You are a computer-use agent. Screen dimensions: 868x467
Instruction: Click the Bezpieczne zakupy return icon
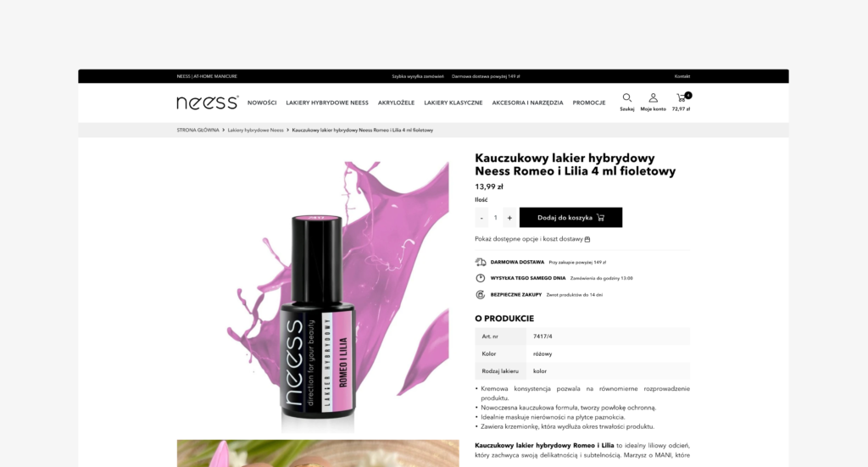tap(481, 295)
